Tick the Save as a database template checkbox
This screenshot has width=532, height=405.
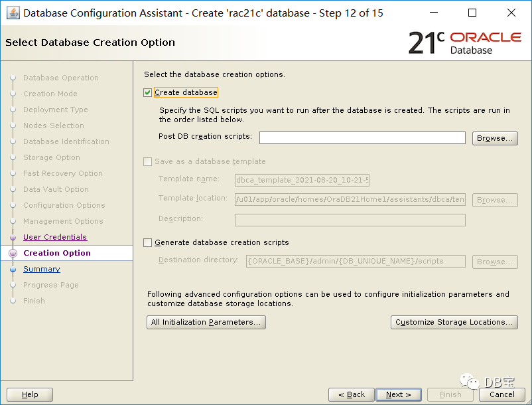(x=147, y=161)
